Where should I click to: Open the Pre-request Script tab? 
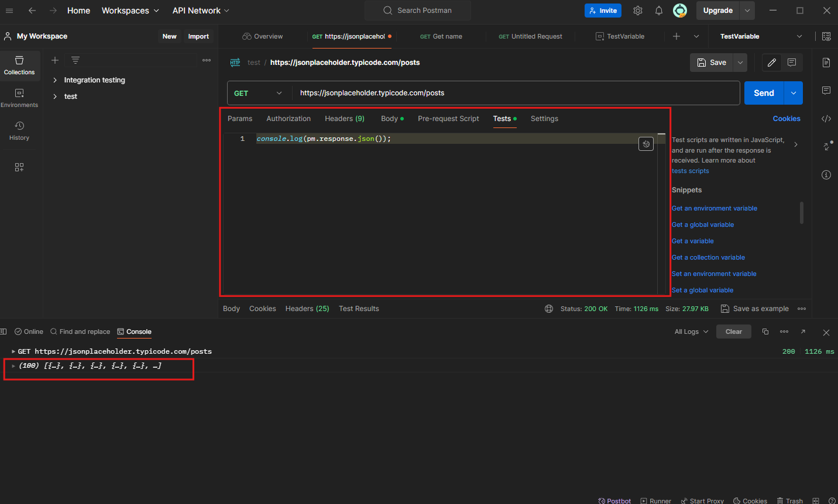click(448, 119)
